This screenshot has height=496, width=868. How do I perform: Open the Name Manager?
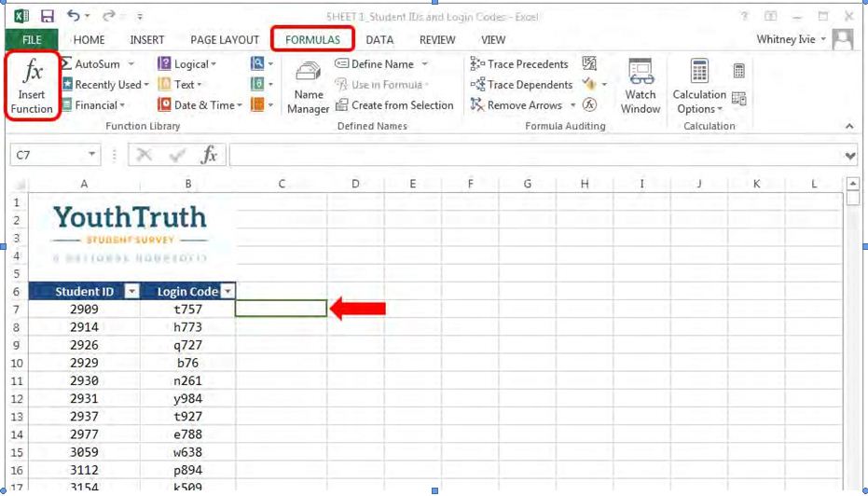tap(309, 87)
